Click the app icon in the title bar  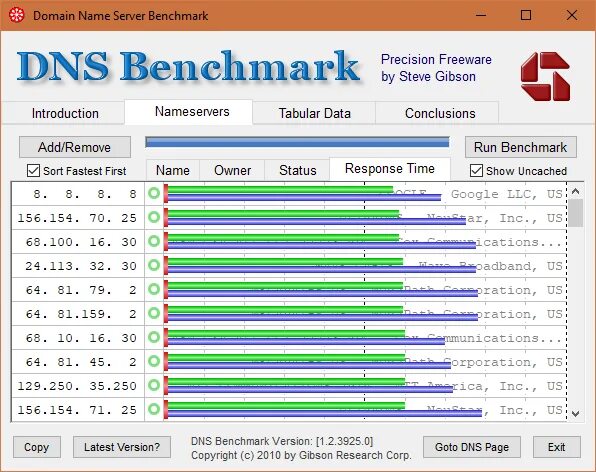coord(16,16)
